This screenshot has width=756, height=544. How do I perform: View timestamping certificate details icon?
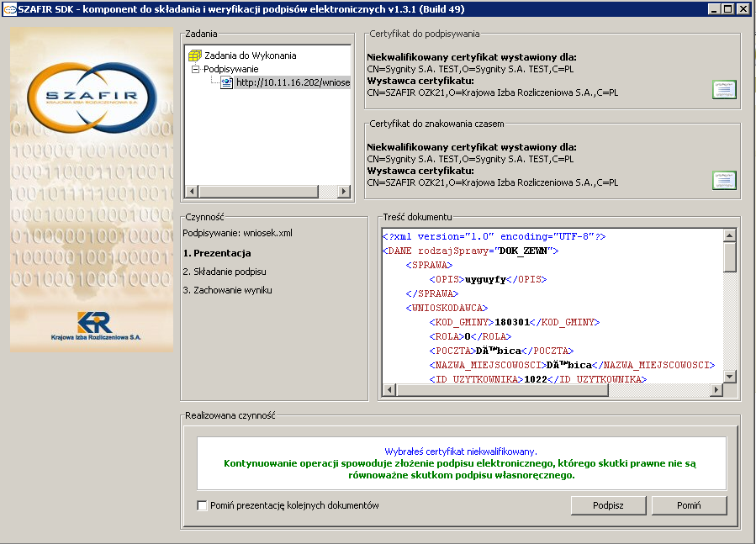[724, 180]
